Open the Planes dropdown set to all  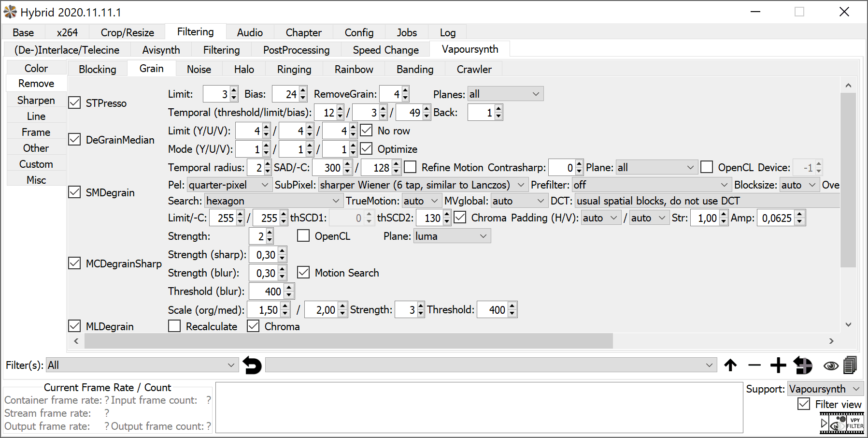(505, 94)
